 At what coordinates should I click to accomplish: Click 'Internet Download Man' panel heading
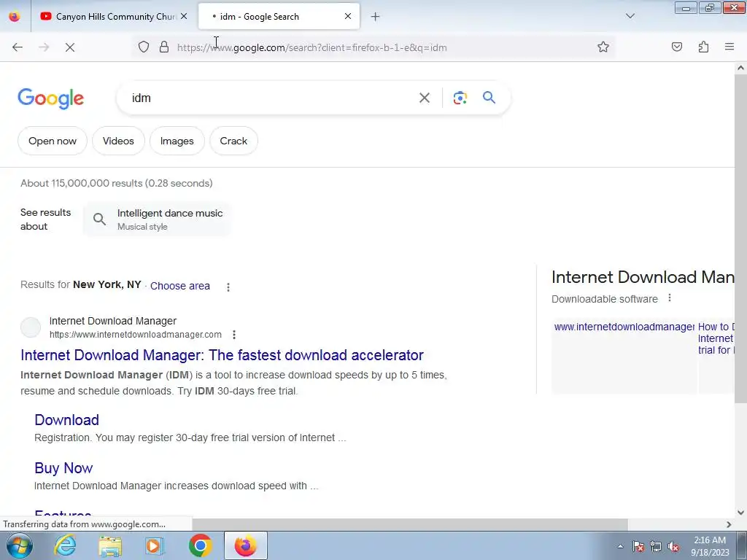pos(643,277)
